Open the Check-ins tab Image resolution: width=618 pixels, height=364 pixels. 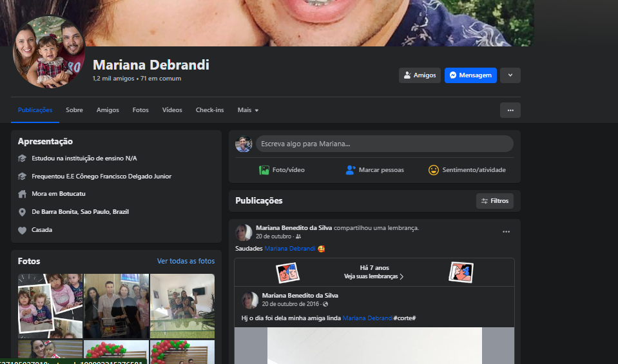click(x=209, y=110)
